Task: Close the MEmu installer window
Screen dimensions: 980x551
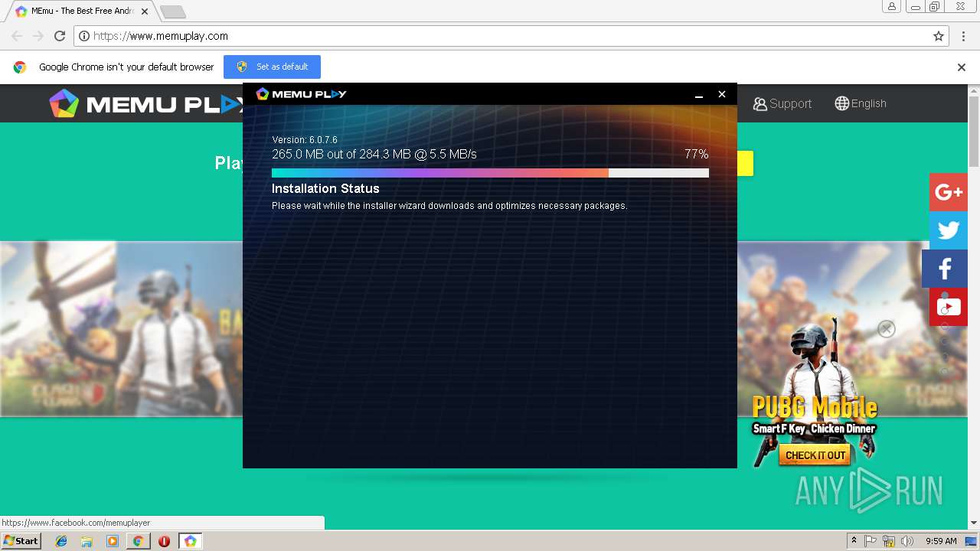Action: pyautogui.click(x=721, y=94)
